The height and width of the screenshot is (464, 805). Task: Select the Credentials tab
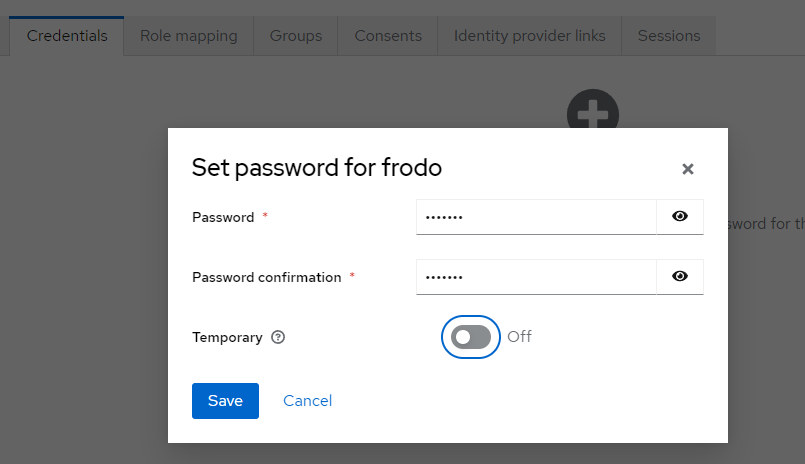tap(67, 36)
